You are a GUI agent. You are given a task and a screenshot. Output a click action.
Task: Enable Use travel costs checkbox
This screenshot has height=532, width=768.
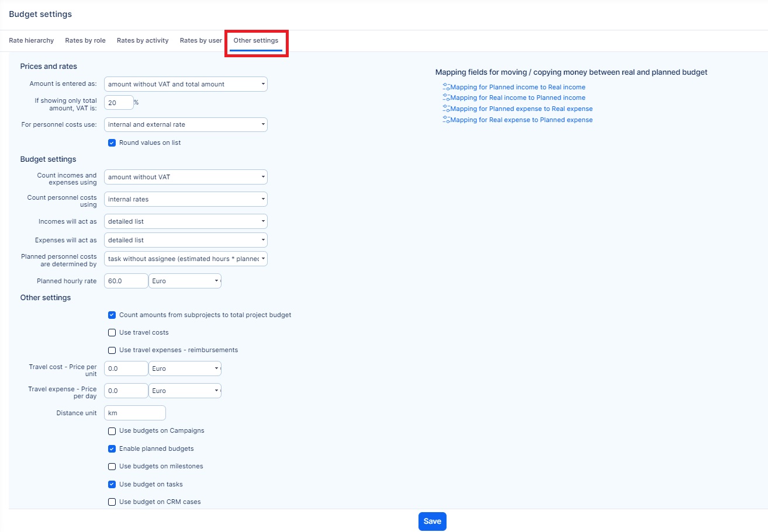coord(112,333)
